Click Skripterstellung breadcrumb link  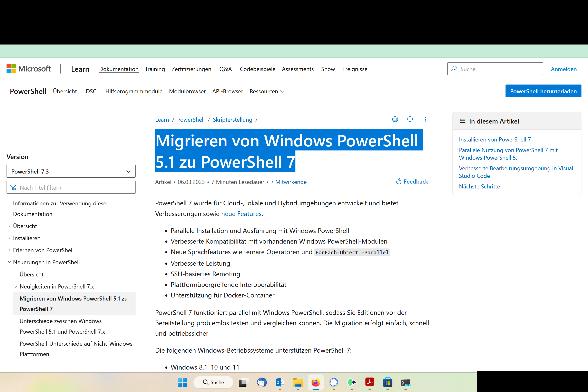(x=233, y=120)
